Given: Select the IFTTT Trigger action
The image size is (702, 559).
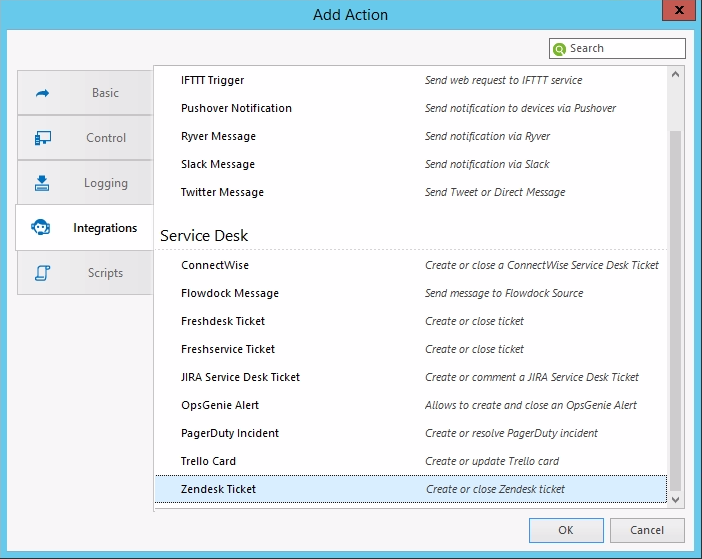Looking at the screenshot, I should pyautogui.click(x=411, y=80).
